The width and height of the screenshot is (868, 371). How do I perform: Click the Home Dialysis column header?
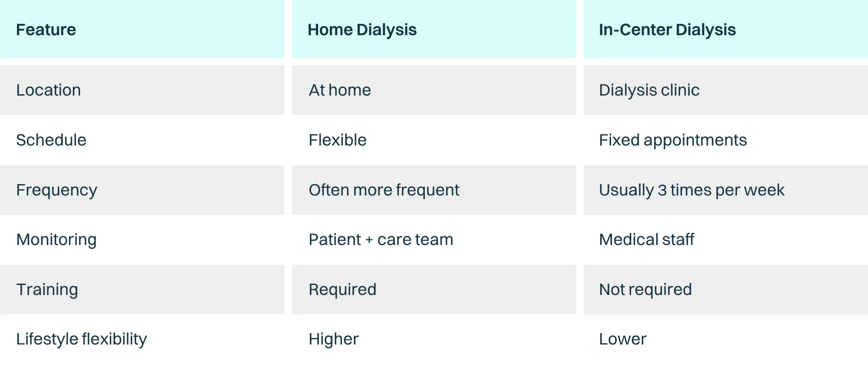362,30
